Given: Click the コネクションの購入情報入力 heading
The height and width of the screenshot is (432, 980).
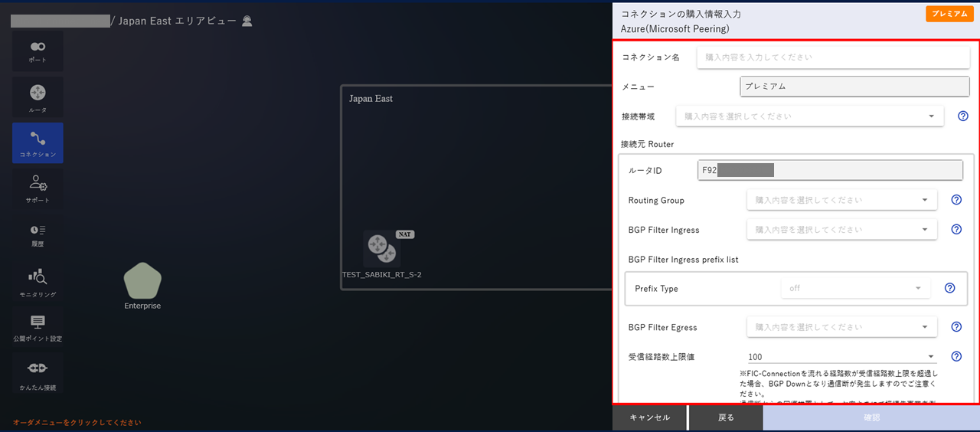Looking at the screenshot, I should point(681,14).
